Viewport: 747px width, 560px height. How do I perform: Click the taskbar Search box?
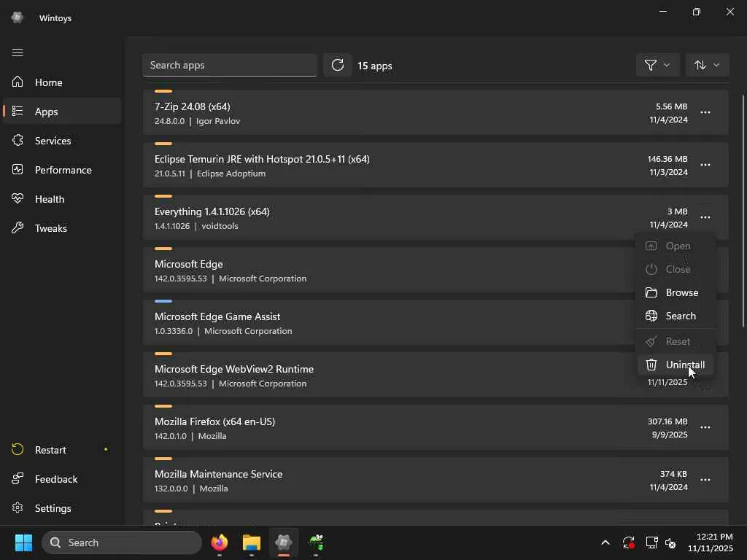122,542
